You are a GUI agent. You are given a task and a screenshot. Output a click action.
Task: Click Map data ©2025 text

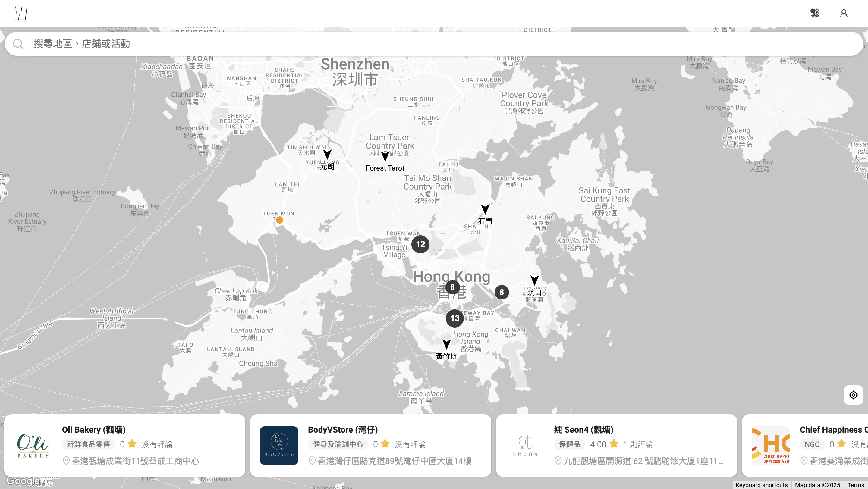coord(817,485)
